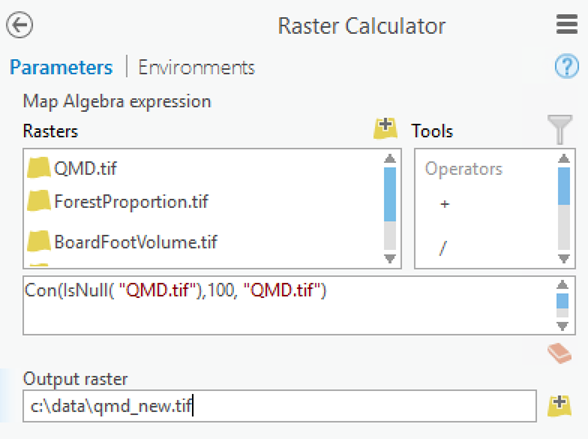Browse to add raster with folder-plus icon
This screenshot has width=588, height=439.
tap(386, 128)
